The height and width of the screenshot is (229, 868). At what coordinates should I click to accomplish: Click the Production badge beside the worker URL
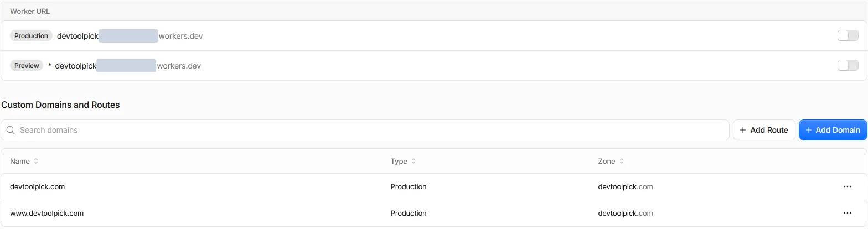[32, 36]
